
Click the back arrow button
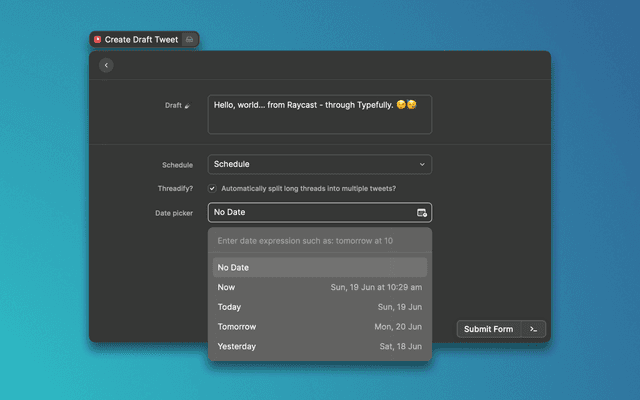tap(106, 65)
